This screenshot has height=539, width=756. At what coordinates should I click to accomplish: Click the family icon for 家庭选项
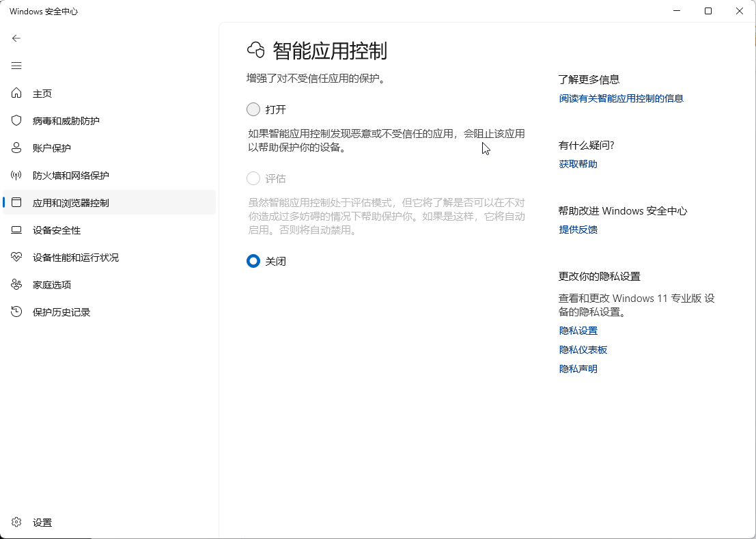[x=16, y=285]
